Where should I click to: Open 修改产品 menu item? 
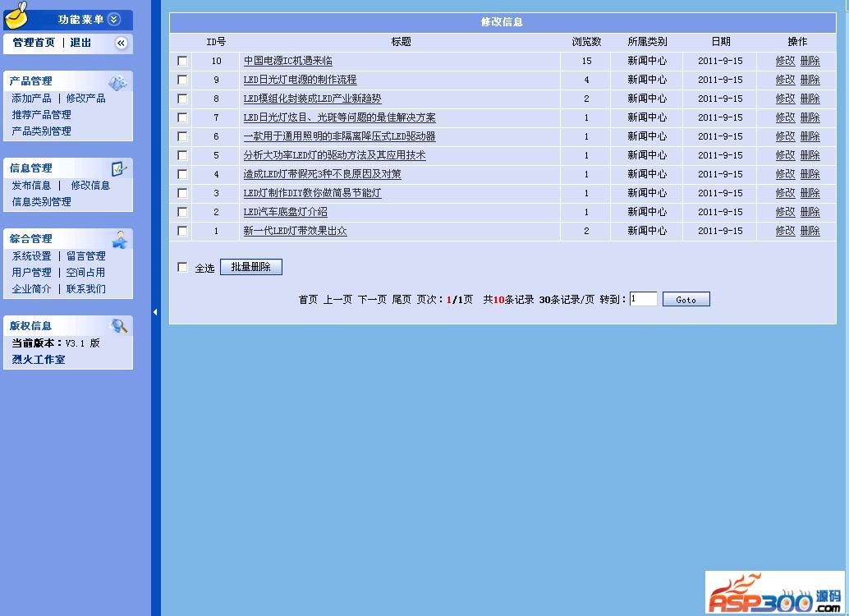pos(85,98)
